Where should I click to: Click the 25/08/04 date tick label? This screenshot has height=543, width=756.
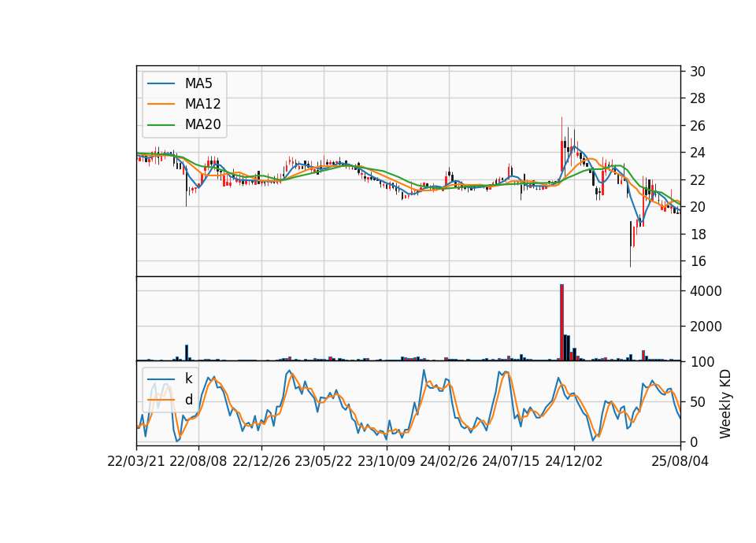point(680,461)
